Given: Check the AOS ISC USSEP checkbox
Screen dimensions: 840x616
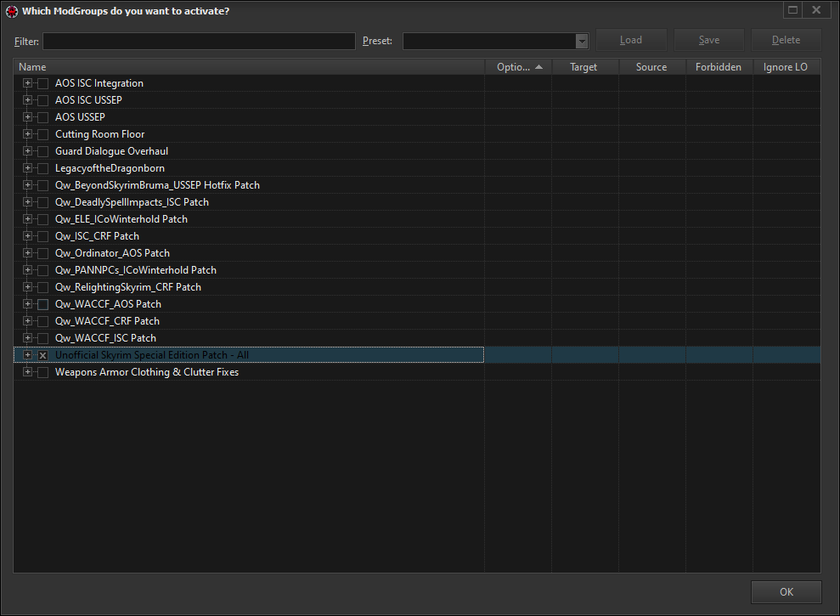Looking at the screenshot, I should tap(42, 100).
